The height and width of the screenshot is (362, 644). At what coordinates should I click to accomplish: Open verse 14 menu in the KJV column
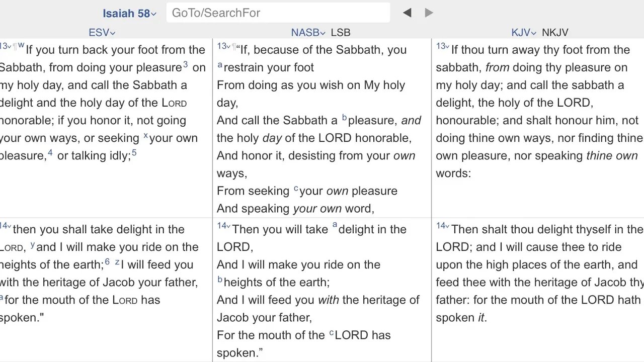[442, 226]
